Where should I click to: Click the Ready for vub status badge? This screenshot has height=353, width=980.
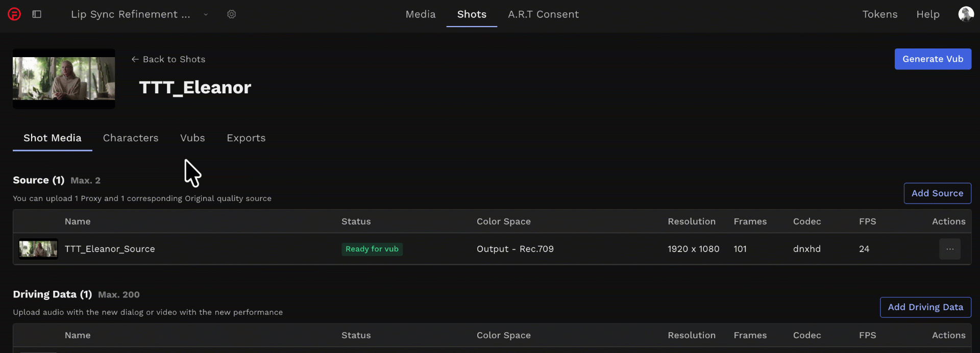point(372,249)
